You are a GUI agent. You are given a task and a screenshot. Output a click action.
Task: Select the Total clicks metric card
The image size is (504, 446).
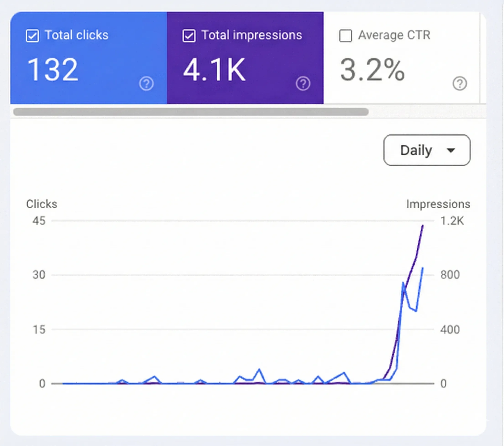point(89,57)
